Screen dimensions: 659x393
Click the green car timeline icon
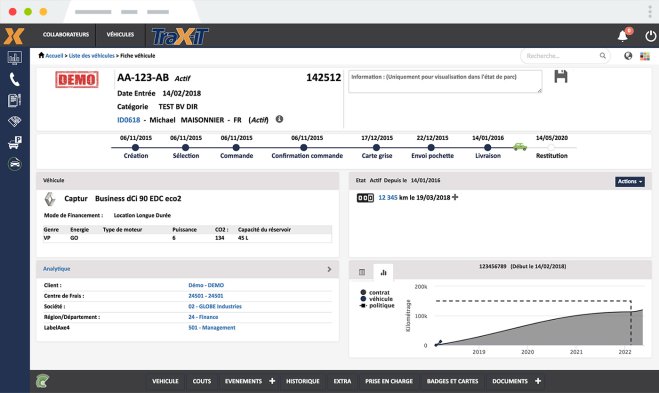(x=520, y=147)
